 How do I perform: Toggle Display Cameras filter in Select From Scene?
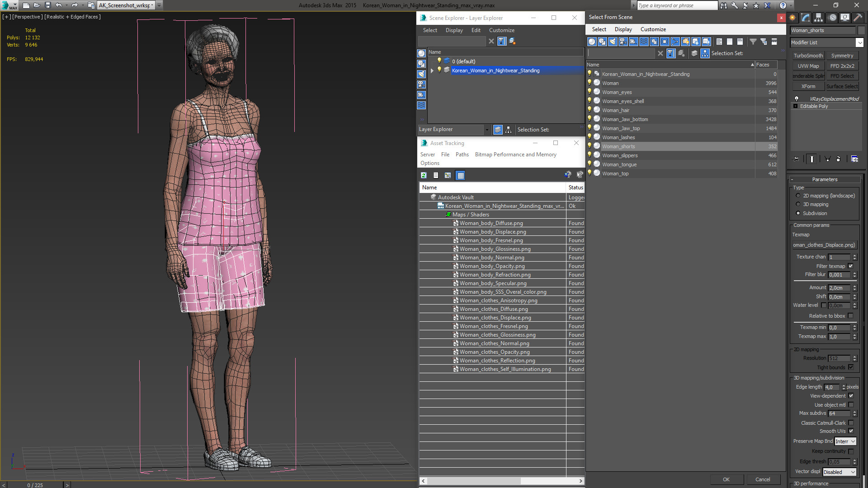pyautogui.click(x=623, y=42)
